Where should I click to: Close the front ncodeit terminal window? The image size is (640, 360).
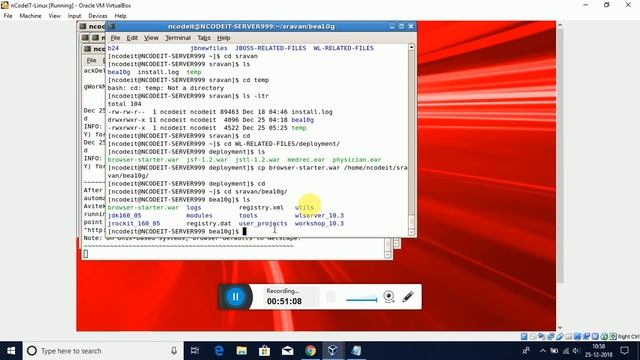click(x=411, y=27)
